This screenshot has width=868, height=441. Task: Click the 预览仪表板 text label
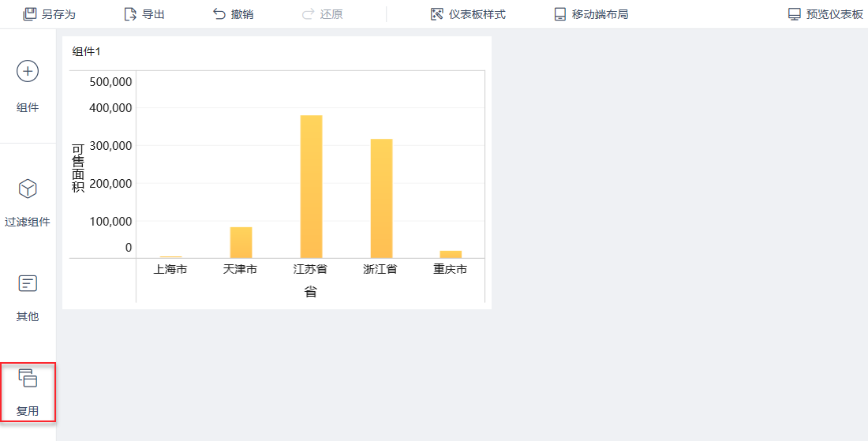(x=835, y=14)
